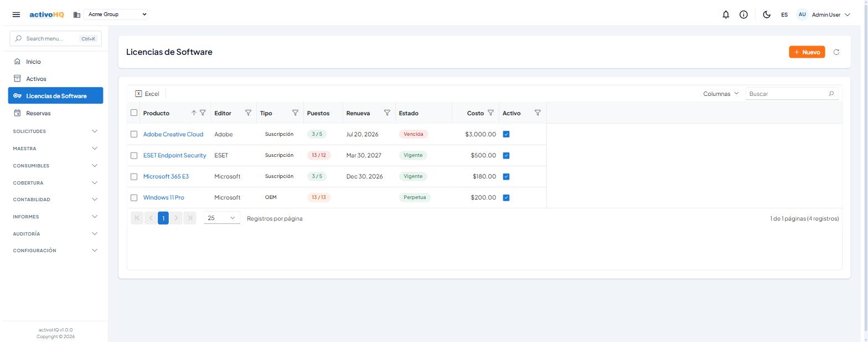Expand the CONFIGURACIÓN menu section
This screenshot has height=342, width=868.
55,251
